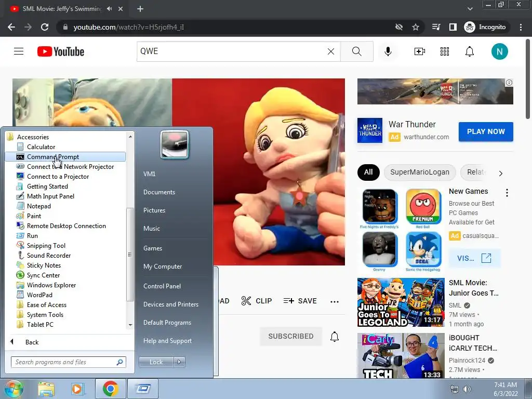532x399 pixels.
Task: Toggle the subscription notification bell
Action: point(335,336)
